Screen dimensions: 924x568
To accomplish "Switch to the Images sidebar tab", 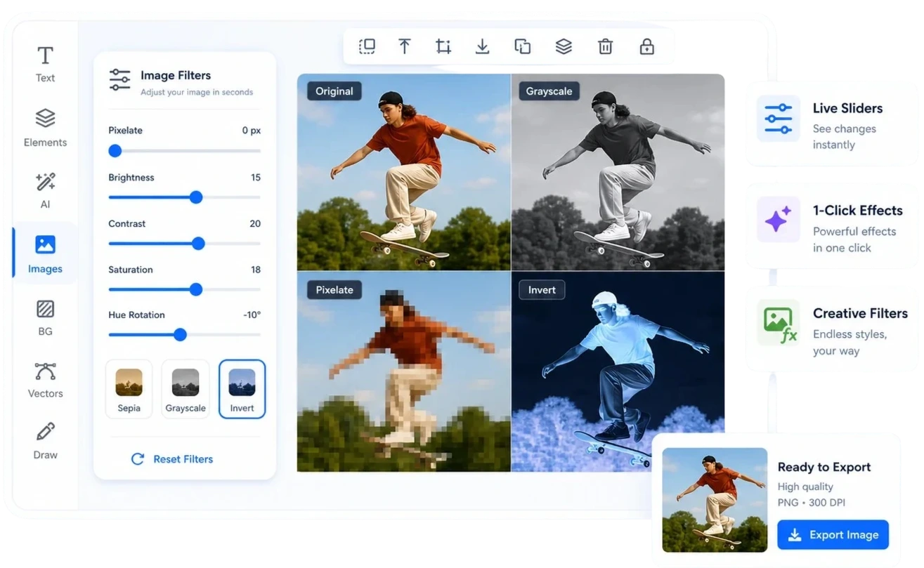I will pos(45,253).
